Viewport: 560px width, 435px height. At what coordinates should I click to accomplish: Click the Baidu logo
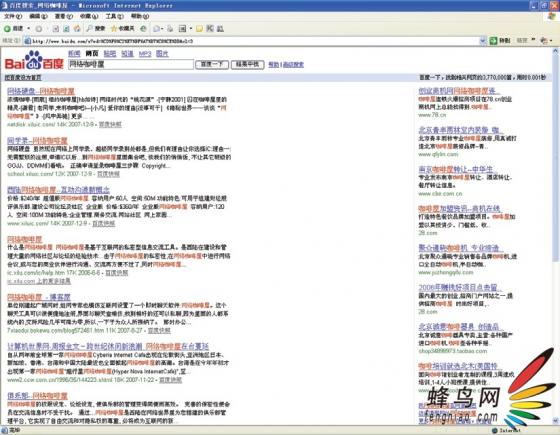(34, 61)
